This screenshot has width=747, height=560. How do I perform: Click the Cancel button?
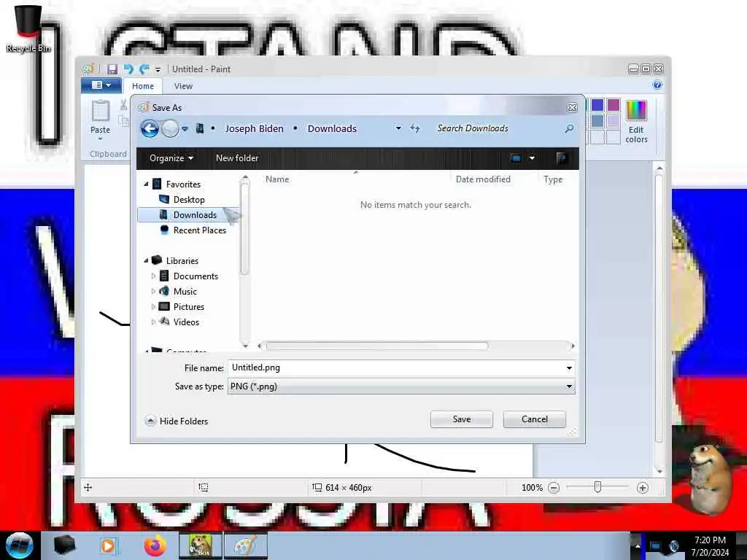tap(535, 419)
